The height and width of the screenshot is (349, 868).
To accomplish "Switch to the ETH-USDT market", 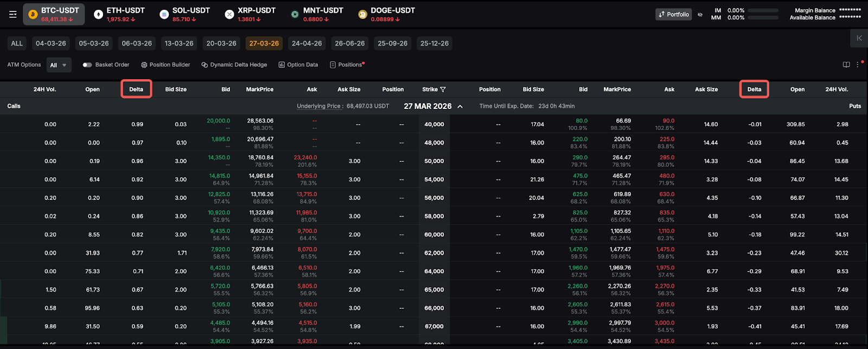I will pyautogui.click(x=120, y=15).
